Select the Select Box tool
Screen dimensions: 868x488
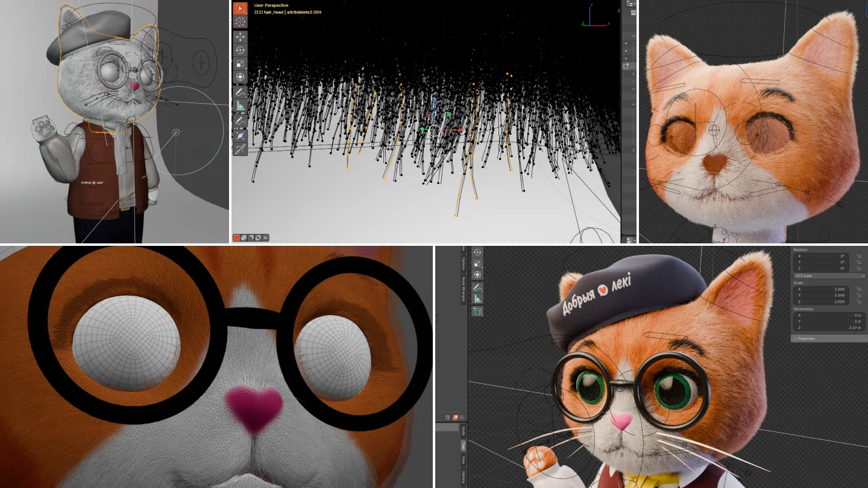[240, 8]
